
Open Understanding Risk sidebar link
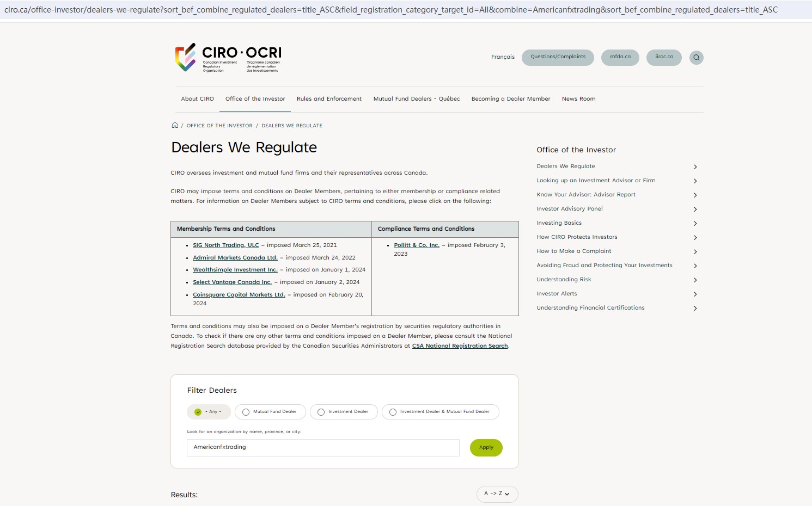(564, 280)
